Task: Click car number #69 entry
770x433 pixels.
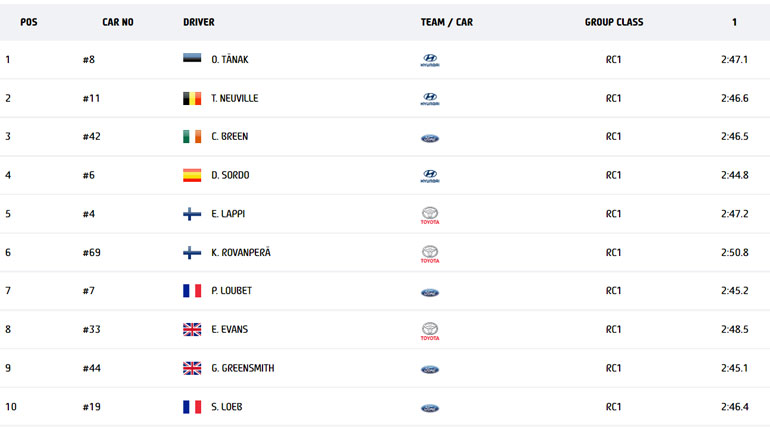Action: (92, 252)
